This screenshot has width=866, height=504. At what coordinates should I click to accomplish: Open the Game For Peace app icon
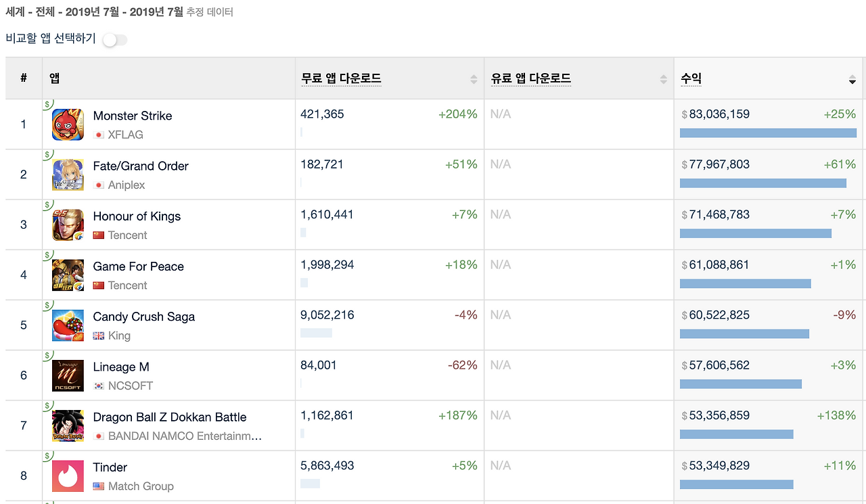(68, 275)
